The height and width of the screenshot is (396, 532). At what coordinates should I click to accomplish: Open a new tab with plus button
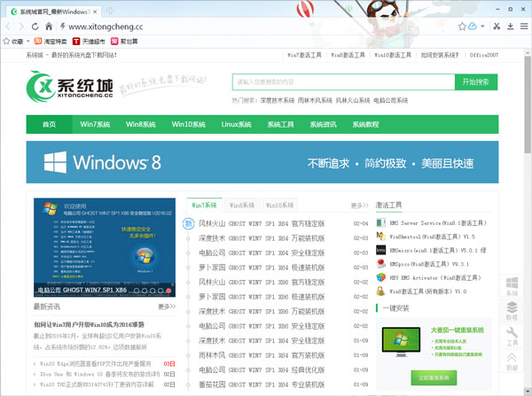coord(110,12)
